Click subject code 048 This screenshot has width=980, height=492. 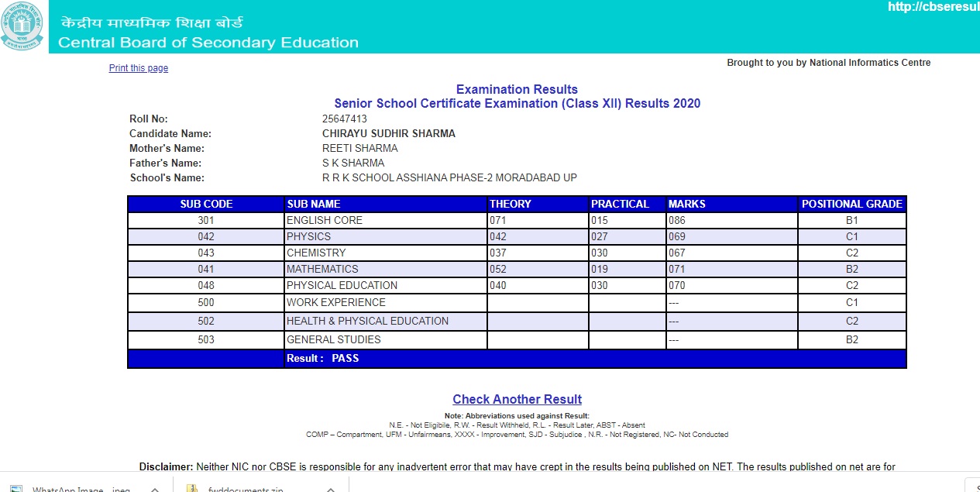[206, 285]
